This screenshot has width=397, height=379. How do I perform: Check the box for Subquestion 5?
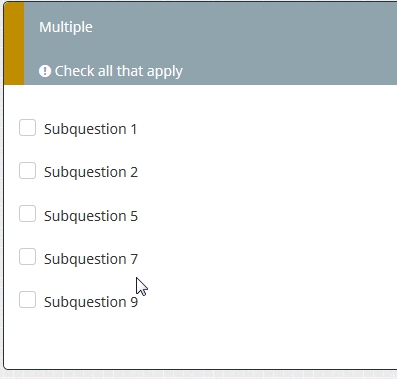coord(27,214)
